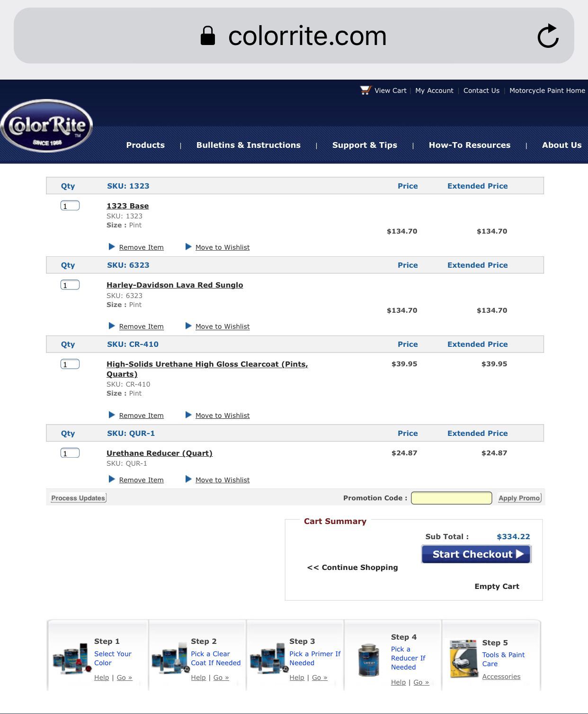Click the shopping cart icon in header
The height and width of the screenshot is (714, 588).
[365, 90]
